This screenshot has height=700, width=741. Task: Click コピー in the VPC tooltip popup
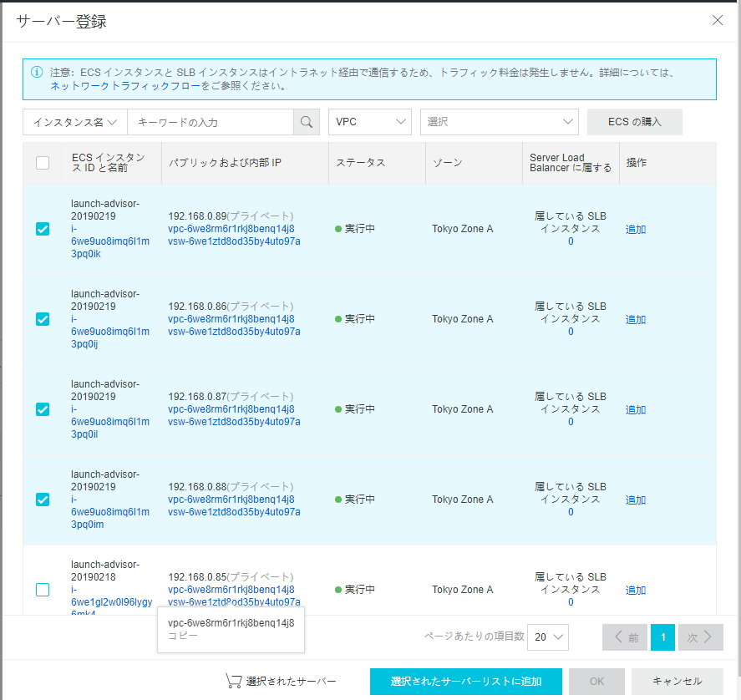coord(182,636)
